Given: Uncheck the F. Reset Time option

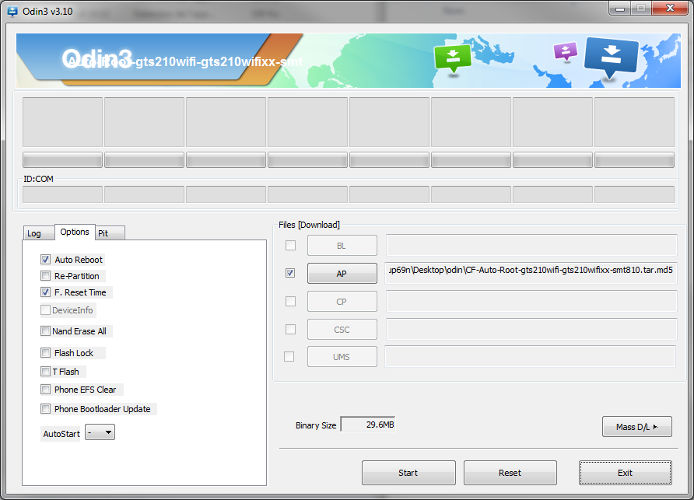Looking at the screenshot, I should pyautogui.click(x=45, y=292).
